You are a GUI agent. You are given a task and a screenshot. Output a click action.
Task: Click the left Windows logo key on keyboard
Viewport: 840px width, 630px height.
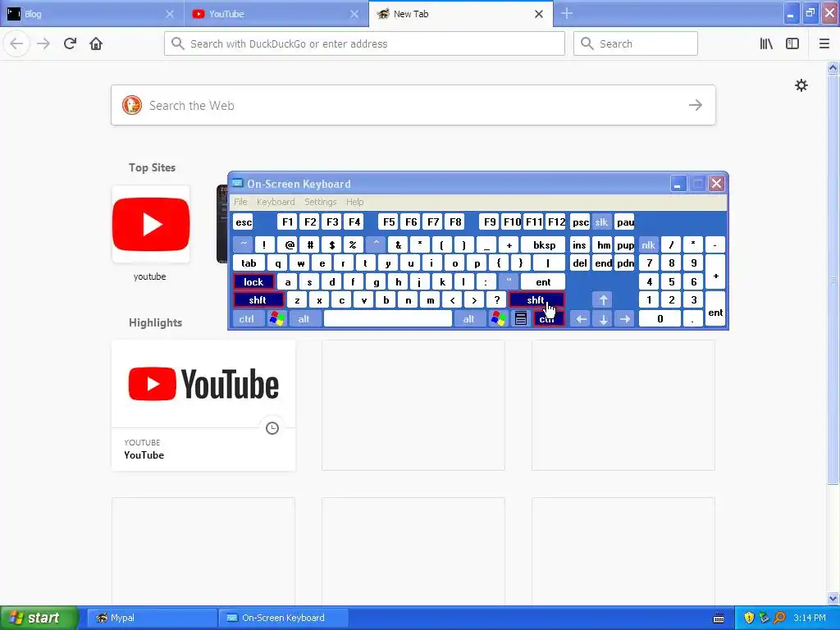pyautogui.click(x=277, y=319)
